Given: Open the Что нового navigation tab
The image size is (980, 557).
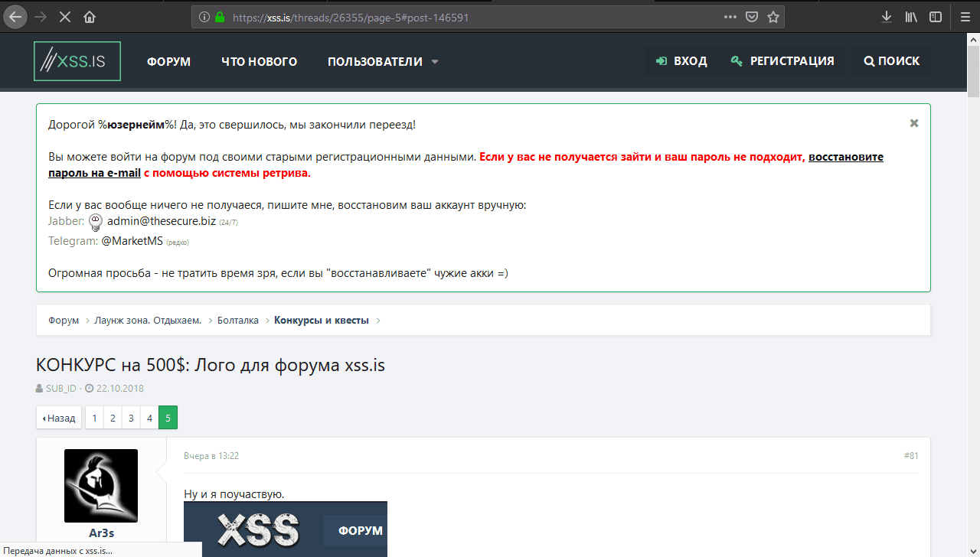Looking at the screenshot, I should tap(260, 61).
